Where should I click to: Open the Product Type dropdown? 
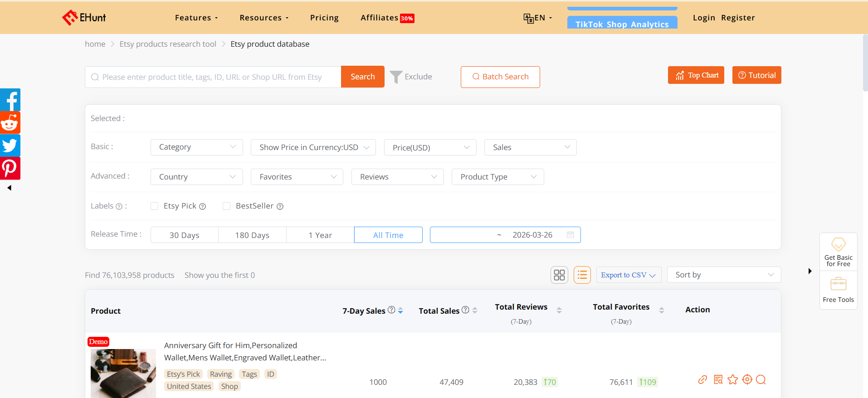click(x=498, y=177)
